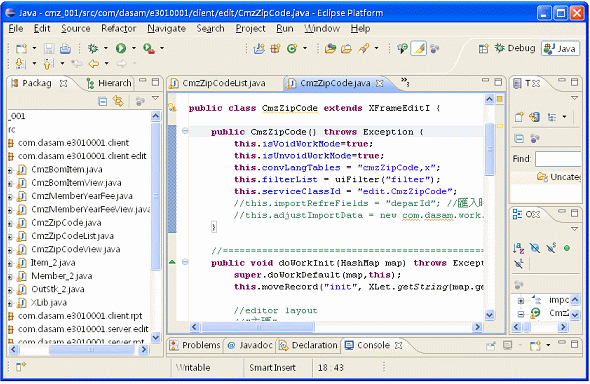This screenshot has height=384, width=590.
Task: Click the editor vertical scrollbar thumb
Action: pyautogui.click(x=489, y=149)
